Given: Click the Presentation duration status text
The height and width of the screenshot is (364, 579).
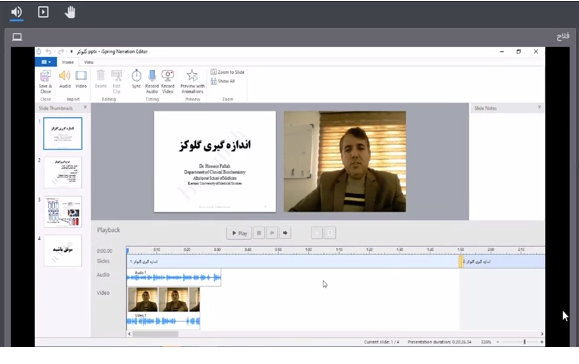Looking at the screenshot, I should pyautogui.click(x=439, y=342).
